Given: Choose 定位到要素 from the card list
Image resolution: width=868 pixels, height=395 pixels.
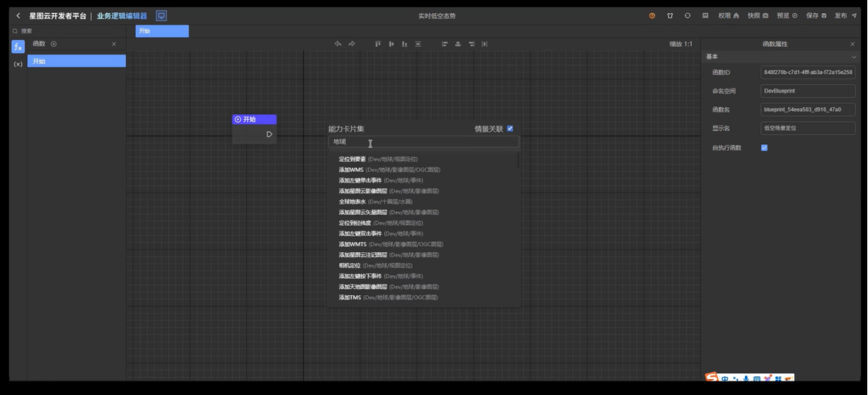Looking at the screenshot, I should click(x=378, y=159).
